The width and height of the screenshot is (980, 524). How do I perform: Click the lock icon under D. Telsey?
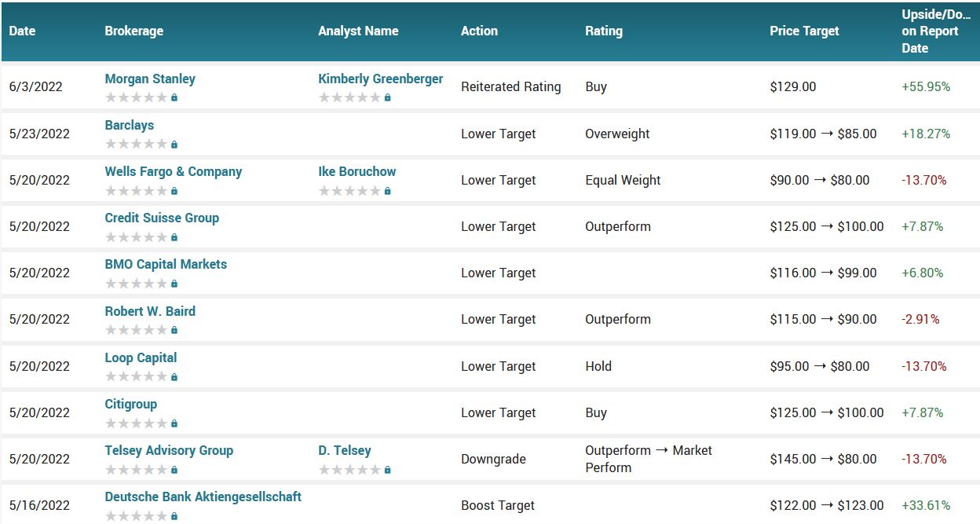click(388, 470)
